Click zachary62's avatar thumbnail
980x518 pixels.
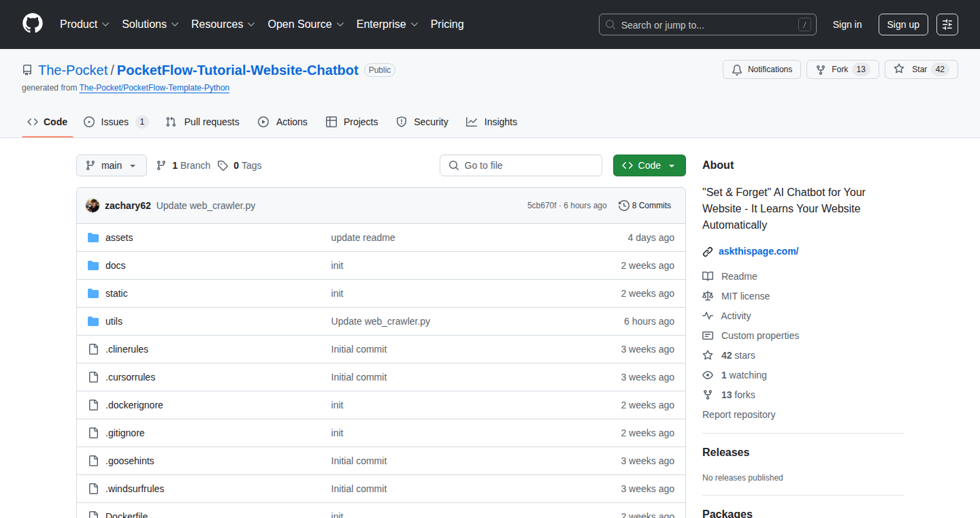[93, 206]
